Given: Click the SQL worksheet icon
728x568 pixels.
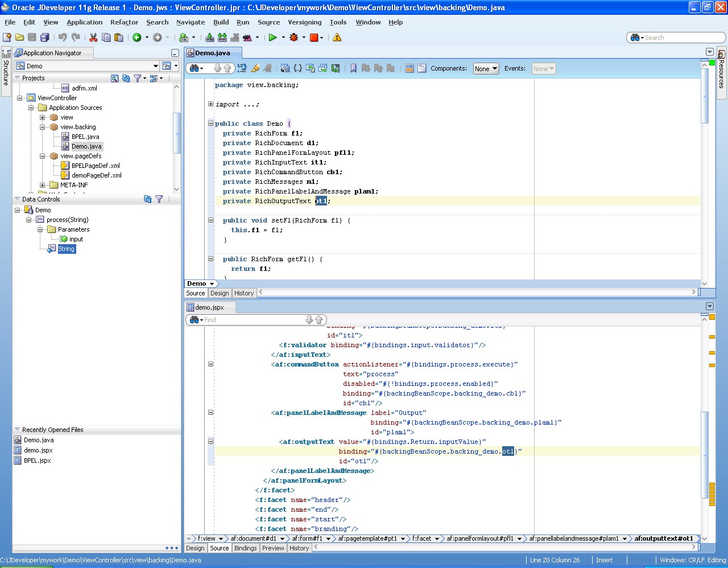Looking at the screenshot, I should [x=184, y=38].
